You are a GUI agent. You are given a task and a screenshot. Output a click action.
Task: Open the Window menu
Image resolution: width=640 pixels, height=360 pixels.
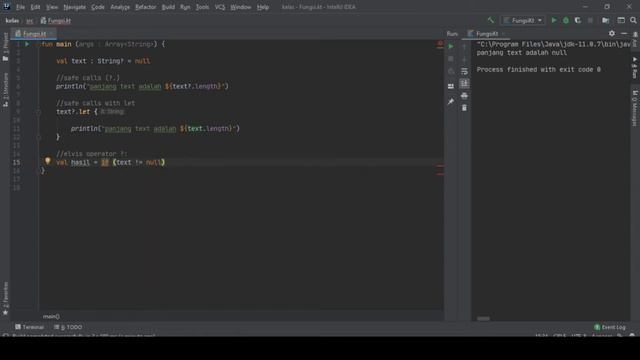[241, 7]
